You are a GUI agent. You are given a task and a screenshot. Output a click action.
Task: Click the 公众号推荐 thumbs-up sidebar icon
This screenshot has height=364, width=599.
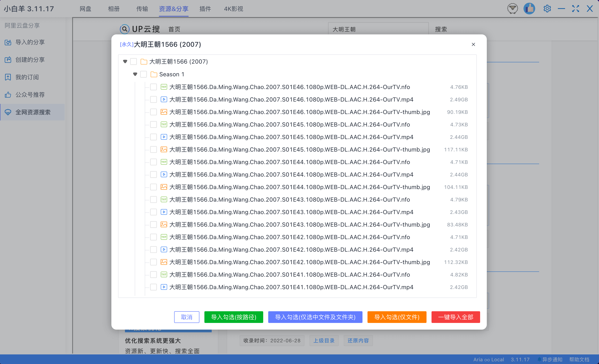coord(8,95)
